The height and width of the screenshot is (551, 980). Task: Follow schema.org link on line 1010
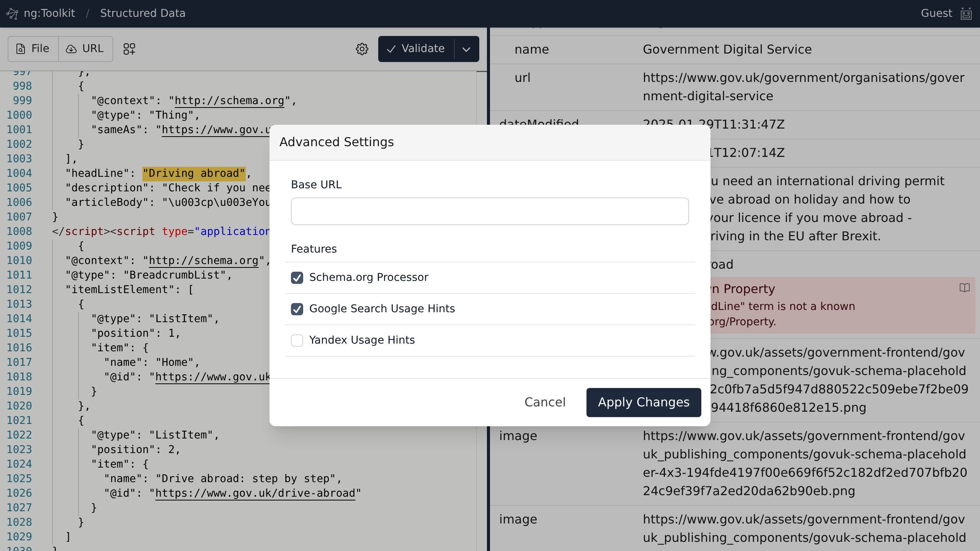point(203,261)
